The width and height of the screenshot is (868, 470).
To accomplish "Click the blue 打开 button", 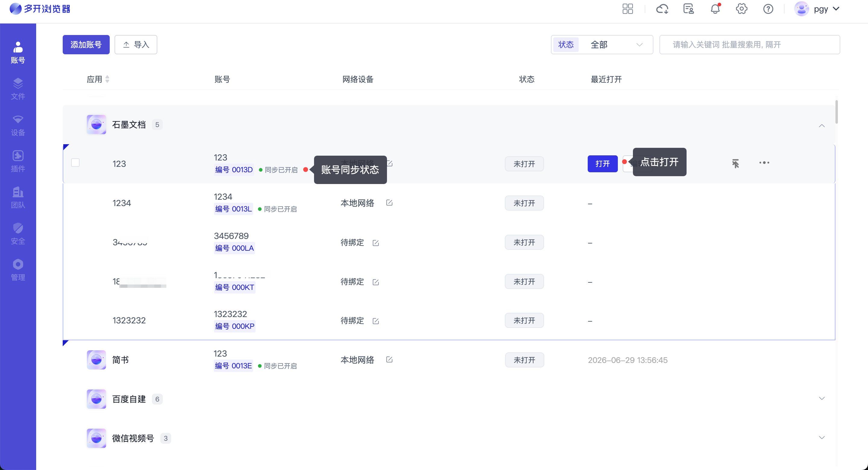I will (602, 164).
